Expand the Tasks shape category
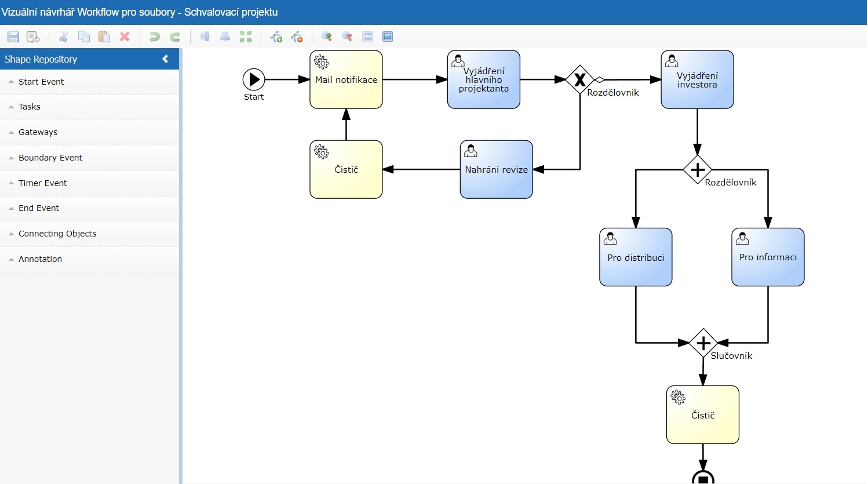868x484 pixels. pyautogui.click(x=30, y=107)
